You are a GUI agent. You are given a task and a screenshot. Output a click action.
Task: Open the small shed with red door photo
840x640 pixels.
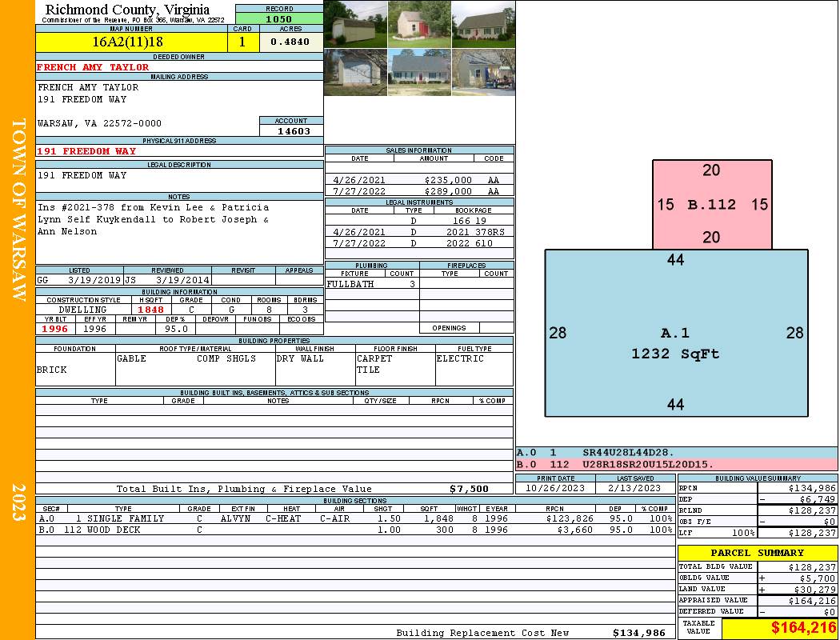419,24
